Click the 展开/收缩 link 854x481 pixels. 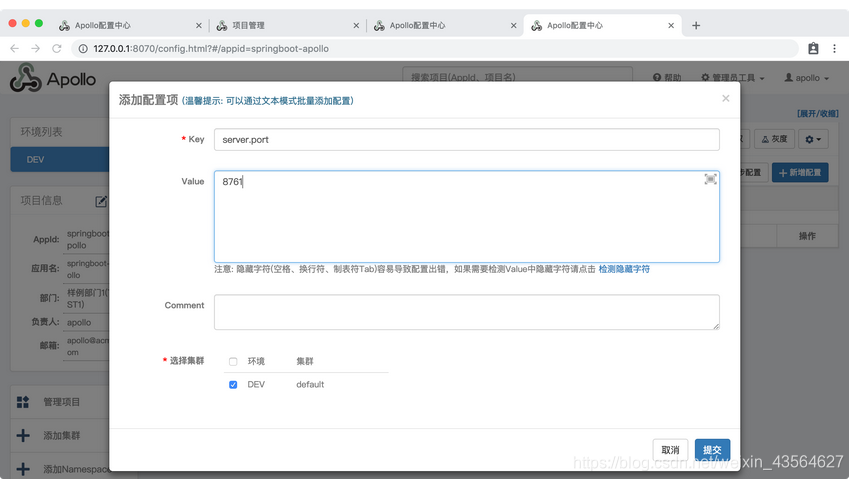click(x=818, y=114)
